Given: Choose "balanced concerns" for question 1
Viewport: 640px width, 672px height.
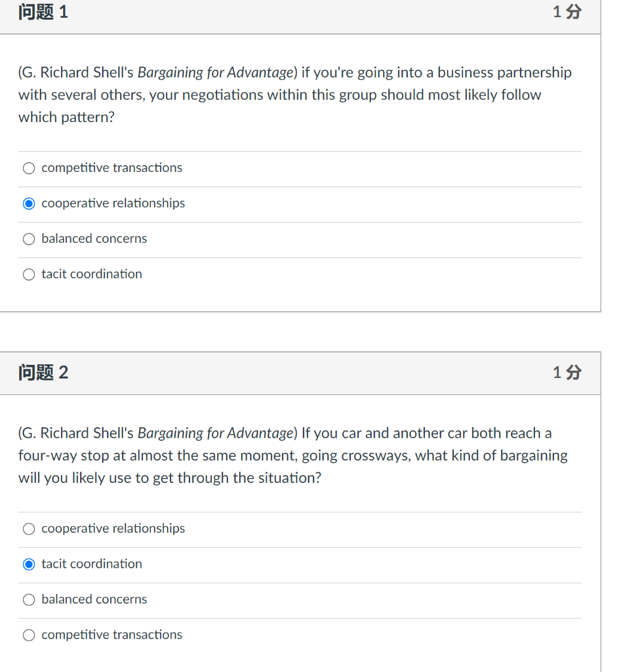Looking at the screenshot, I should pyautogui.click(x=29, y=239).
